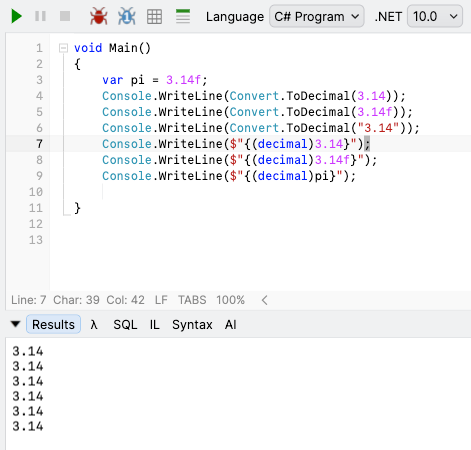The height and width of the screenshot is (450, 471).
Task: Open the Language dropdown showing C# Program
Action: coord(316,16)
